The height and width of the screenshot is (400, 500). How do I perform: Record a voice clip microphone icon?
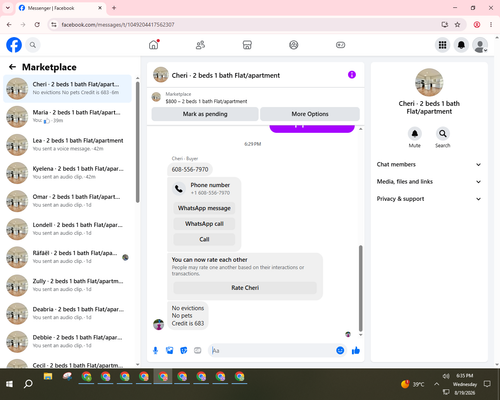155,350
